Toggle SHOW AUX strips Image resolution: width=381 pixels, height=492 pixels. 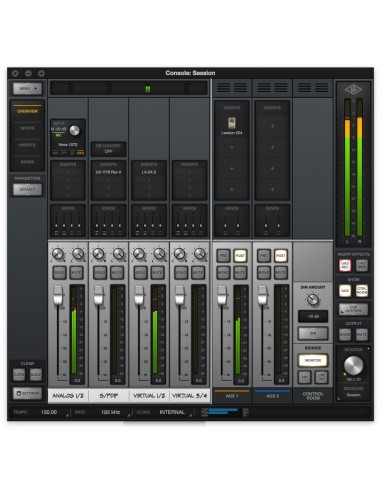[x=345, y=291]
